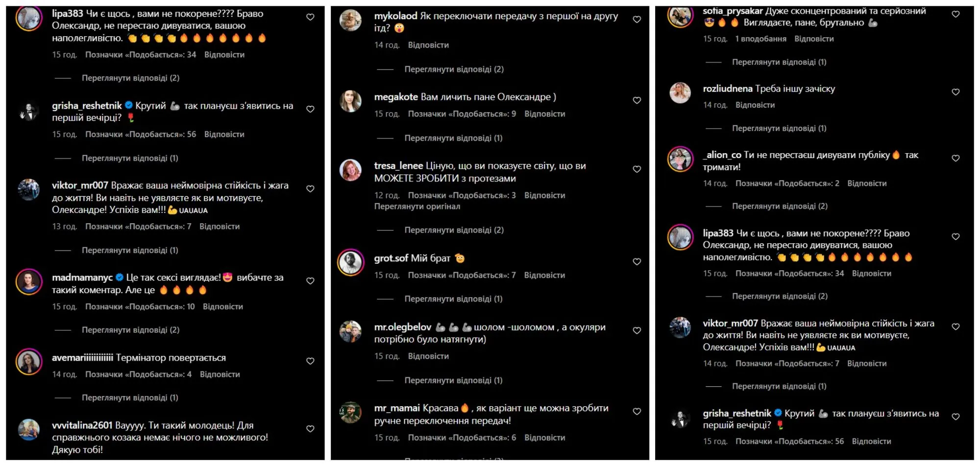The width and height of the screenshot is (980, 466).
Task: Click the heart beside madmamanyc's comment
Action: (x=310, y=281)
